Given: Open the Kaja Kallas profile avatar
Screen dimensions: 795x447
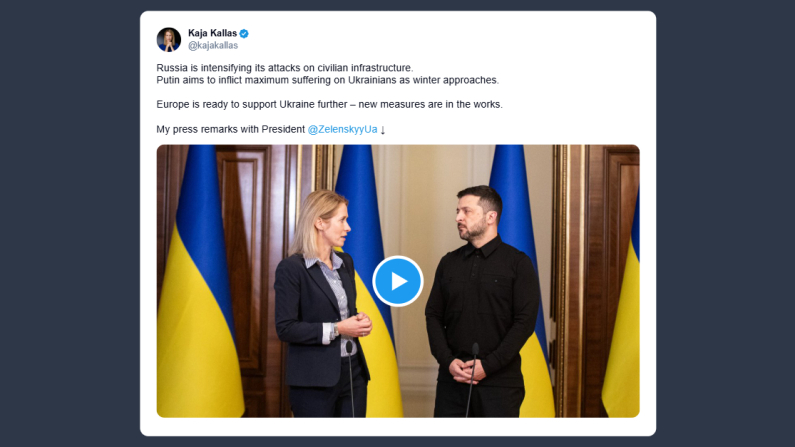Looking at the screenshot, I should (x=169, y=40).
